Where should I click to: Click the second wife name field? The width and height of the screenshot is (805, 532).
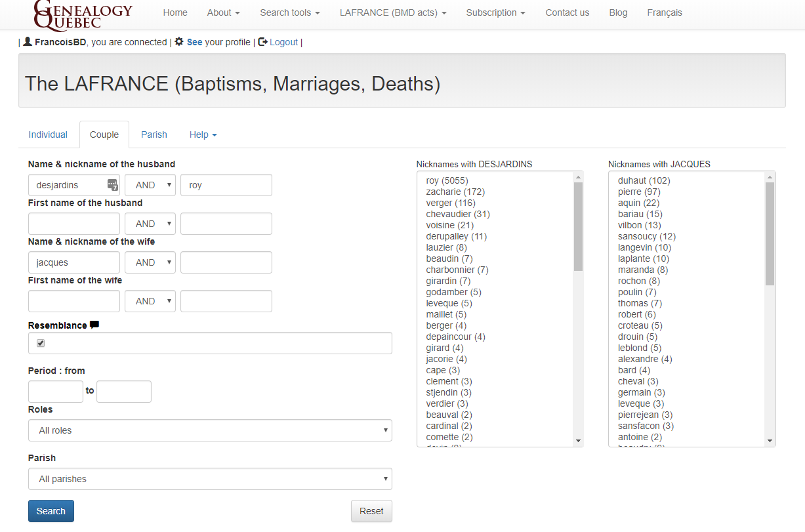tap(226, 262)
